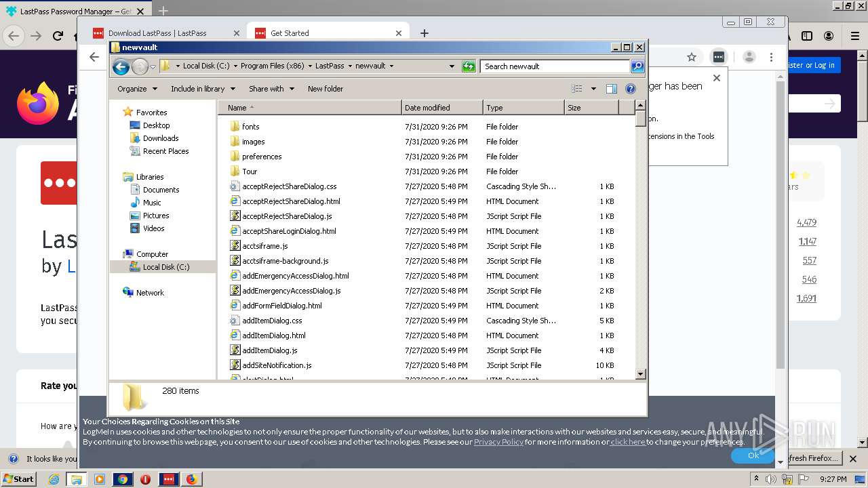Click the Explorer Back navigation arrow
Image resolution: width=868 pixels, height=488 pixels.
coord(121,66)
